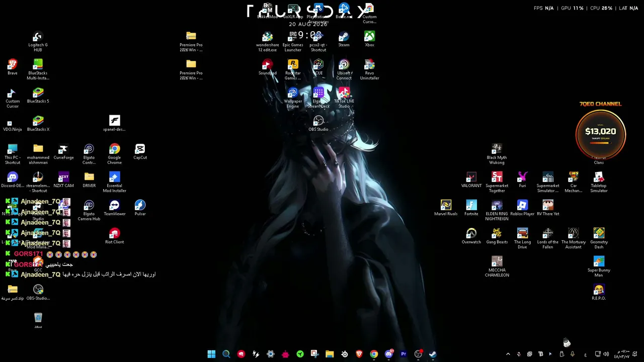Select The Mortuary Assistant icon
The image size is (644, 362).
(x=574, y=239)
